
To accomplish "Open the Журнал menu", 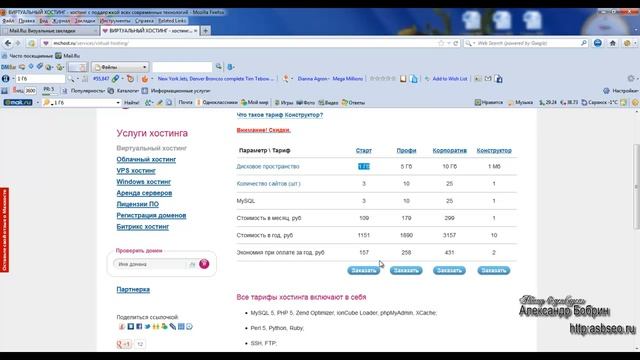I will tap(61, 20).
